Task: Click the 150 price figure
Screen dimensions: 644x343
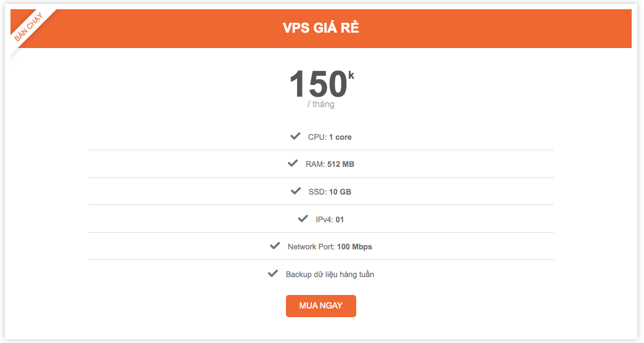Action: (319, 84)
